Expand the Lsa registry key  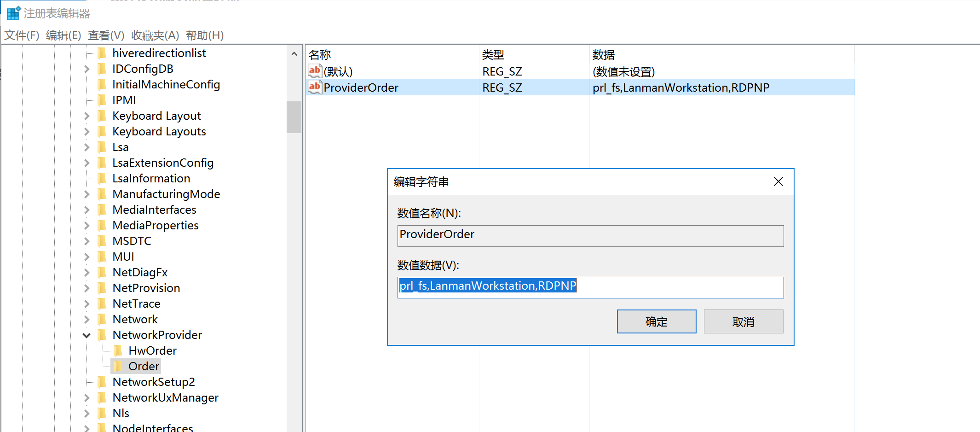click(86, 147)
